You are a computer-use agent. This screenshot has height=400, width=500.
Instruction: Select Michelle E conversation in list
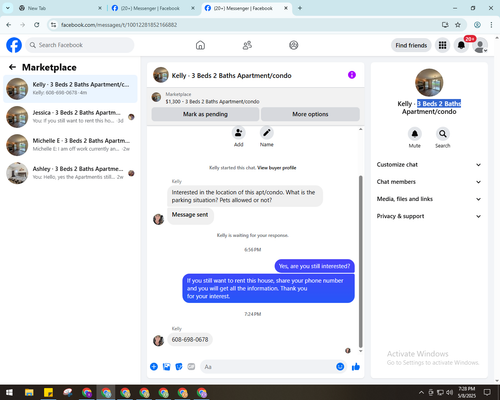[70, 145]
